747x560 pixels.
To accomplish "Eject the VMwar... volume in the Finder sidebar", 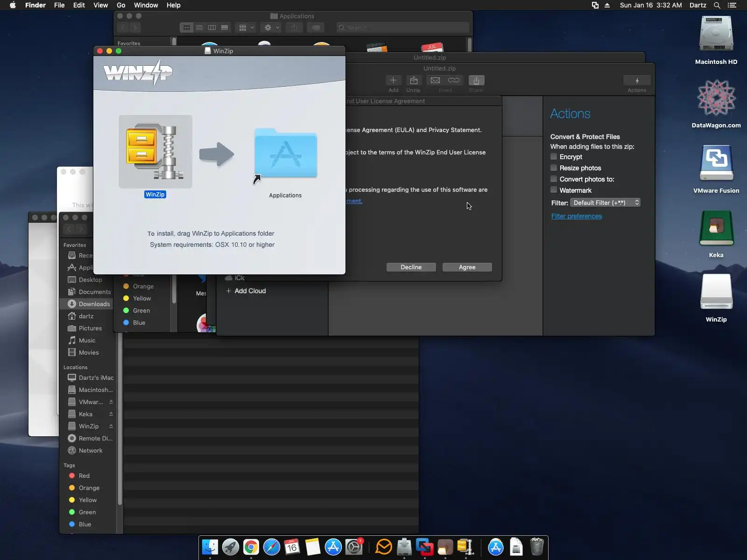I will [x=111, y=402].
